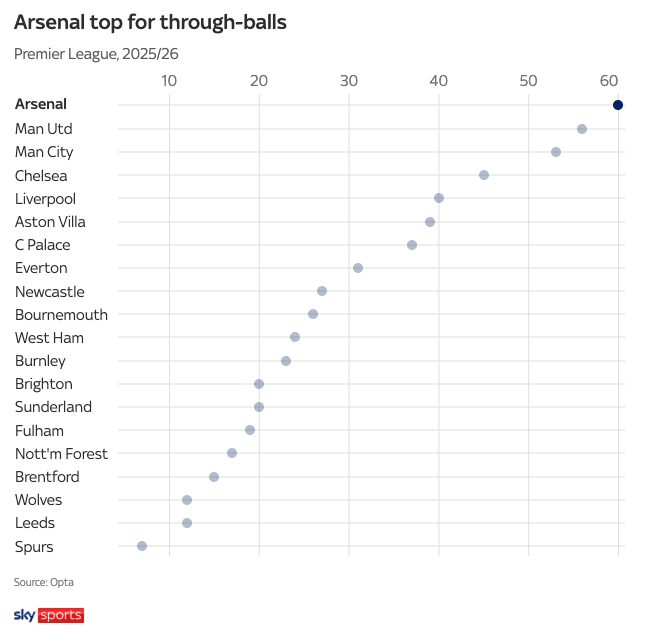Screen dimensions: 655x644
Task: Click the Newcastle data dot
Action: pyautogui.click(x=322, y=291)
